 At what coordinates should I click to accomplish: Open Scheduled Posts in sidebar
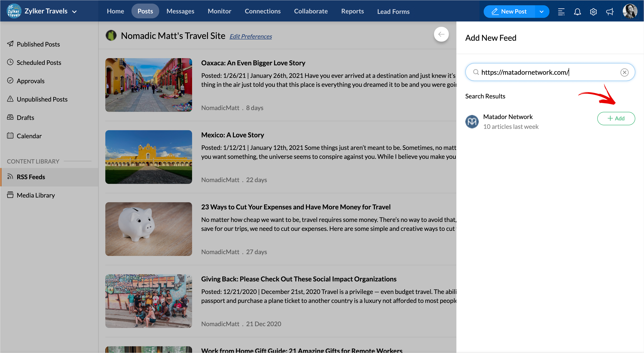[x=39, y=63]
